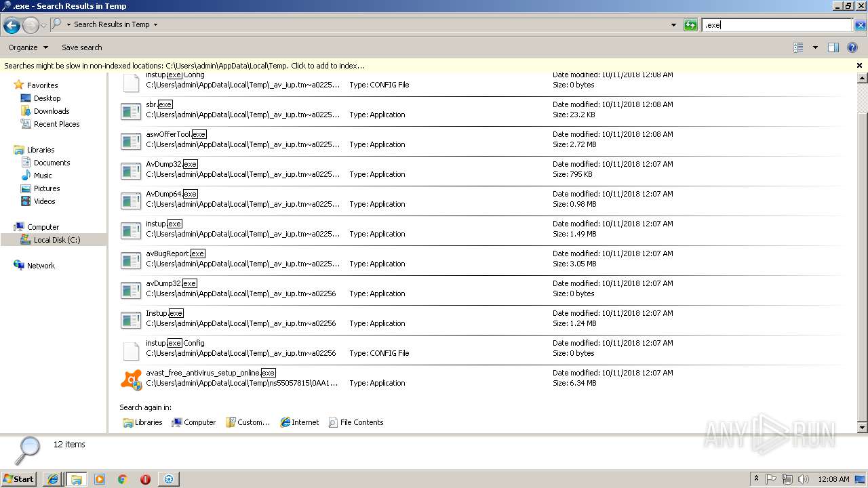The height and width of the screenshot is (488, 868).
Task: Click the vertical scrollbar up arrow
Action: coord(862,79)
